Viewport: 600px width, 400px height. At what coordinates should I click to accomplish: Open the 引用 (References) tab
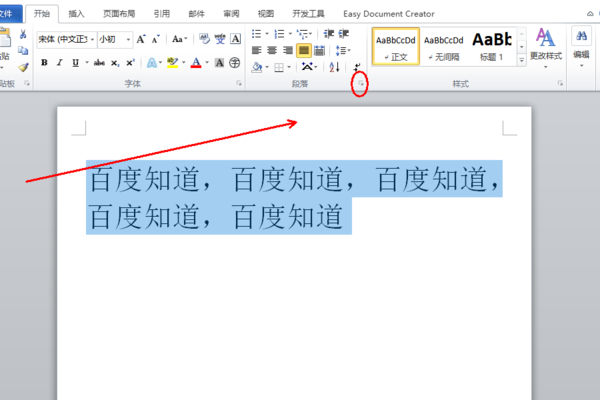161,14
